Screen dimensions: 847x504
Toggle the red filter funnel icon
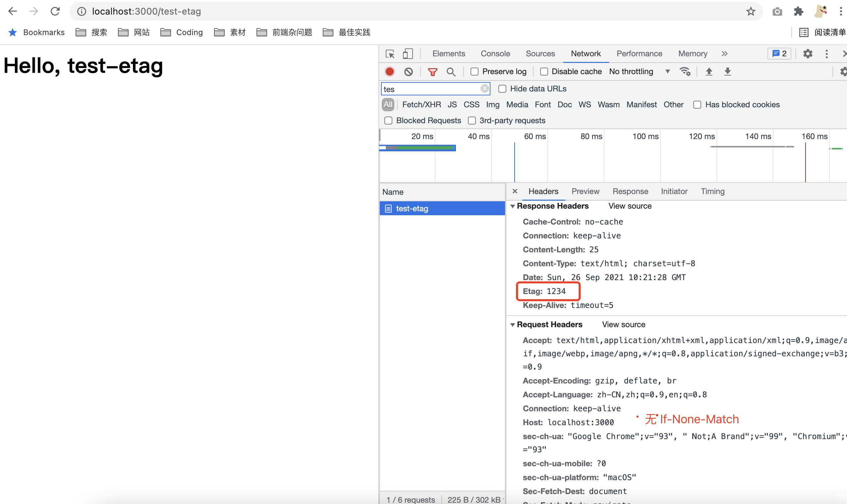(432, 72)
